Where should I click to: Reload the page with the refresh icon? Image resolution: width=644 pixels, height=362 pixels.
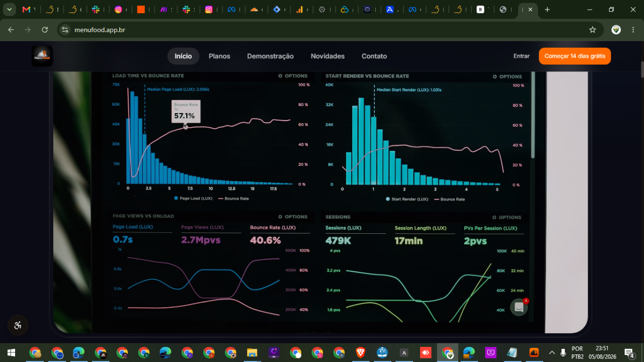coord(45,30)
